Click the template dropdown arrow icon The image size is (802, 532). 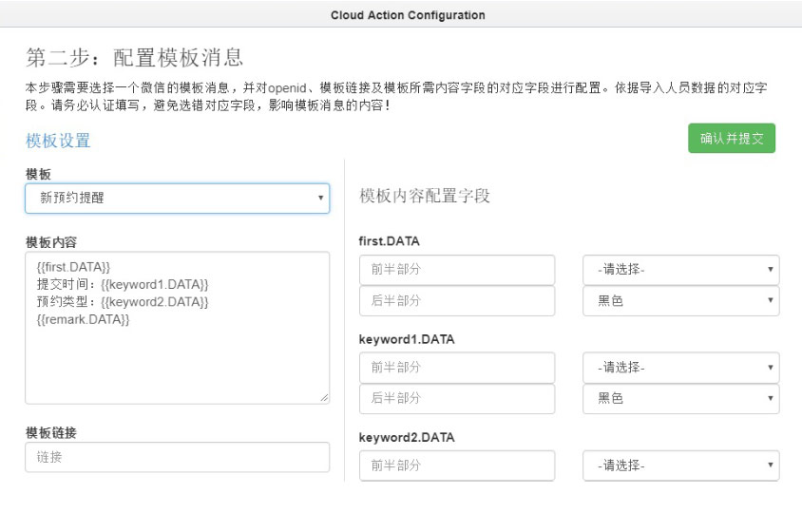(320, 198)
